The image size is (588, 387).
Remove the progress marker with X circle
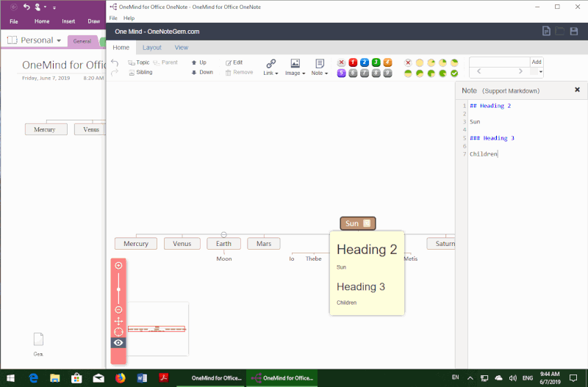pyautogui.click(x=408, y=62)
